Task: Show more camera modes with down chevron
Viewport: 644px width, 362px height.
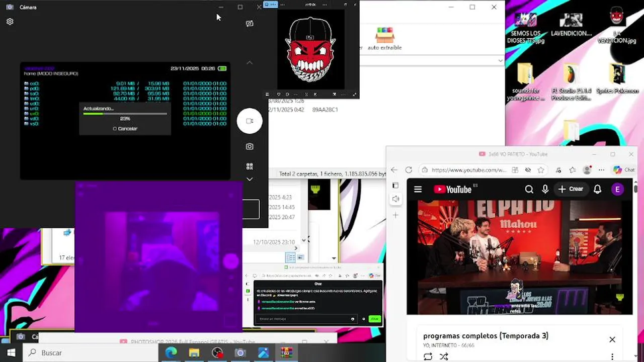Action: coord(250,179)
